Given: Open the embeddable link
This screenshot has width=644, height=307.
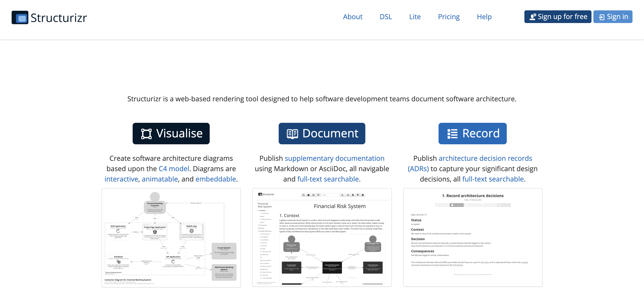Looking at the screenshot, I should pos(216,179).
